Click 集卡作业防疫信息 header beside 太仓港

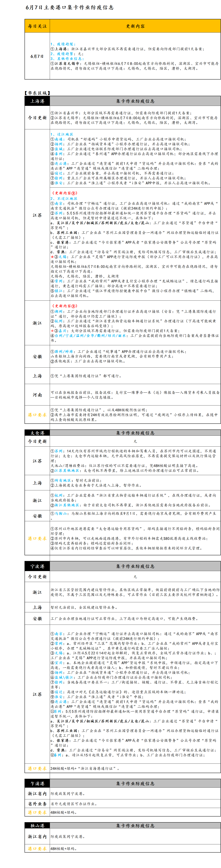135,433
